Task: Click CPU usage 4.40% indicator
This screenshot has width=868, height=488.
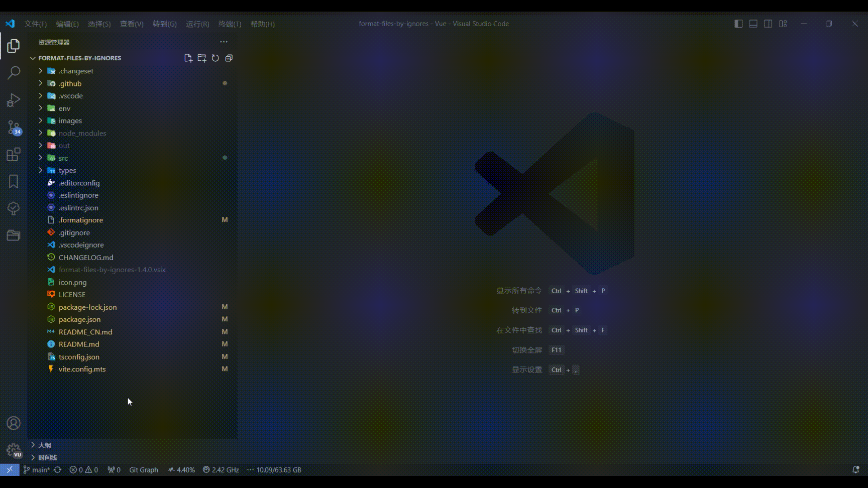Action: pyautogui.click(x=181, y=470)
